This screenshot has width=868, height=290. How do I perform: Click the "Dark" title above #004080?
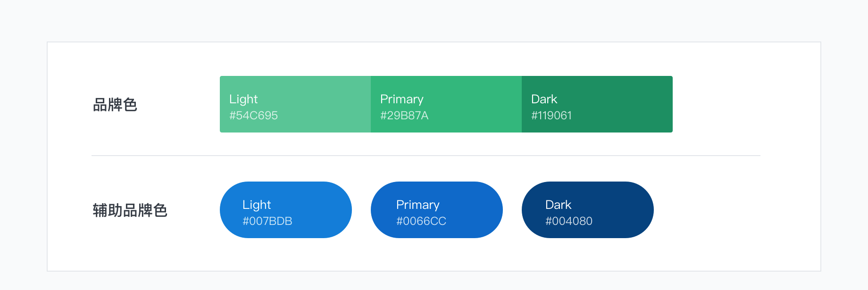click(x=559, y=205)
